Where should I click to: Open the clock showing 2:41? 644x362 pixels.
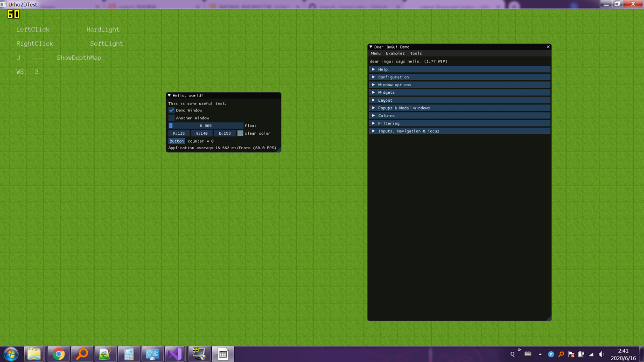[x=623, y=355]
